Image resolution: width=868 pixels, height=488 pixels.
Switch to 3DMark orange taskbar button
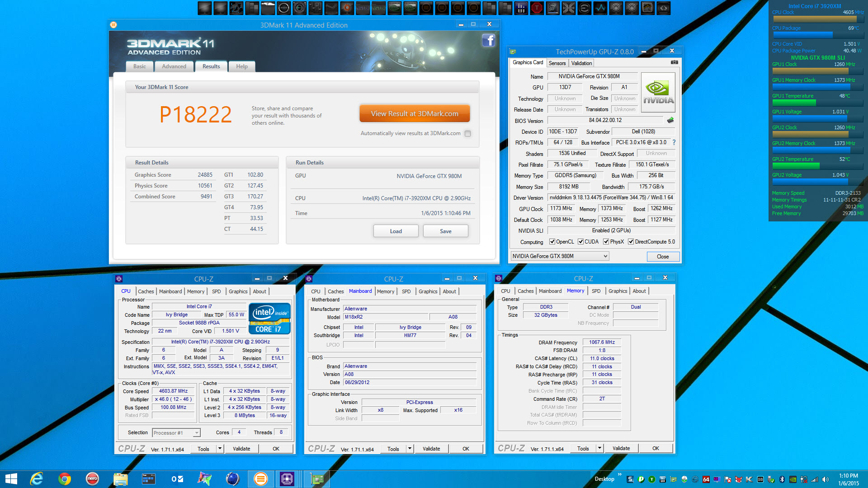pos(261,479)
